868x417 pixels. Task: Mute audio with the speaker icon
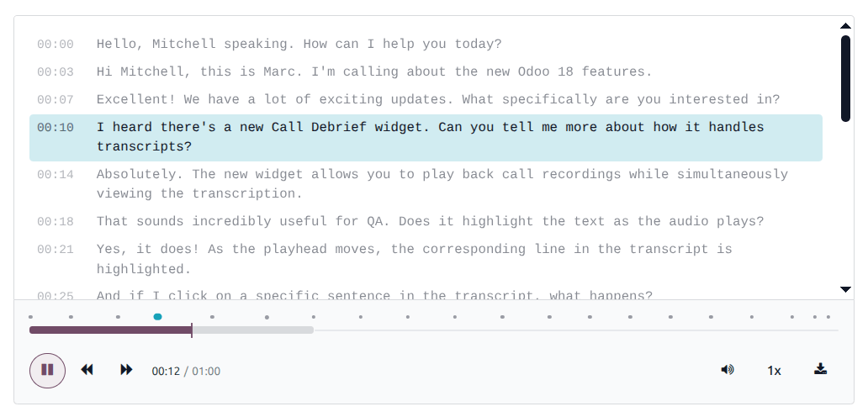tap(728, 369)
